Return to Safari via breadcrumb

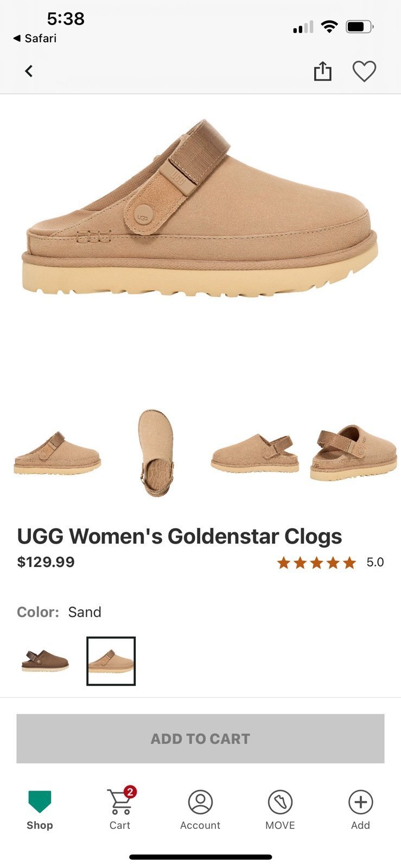(35, 38)
